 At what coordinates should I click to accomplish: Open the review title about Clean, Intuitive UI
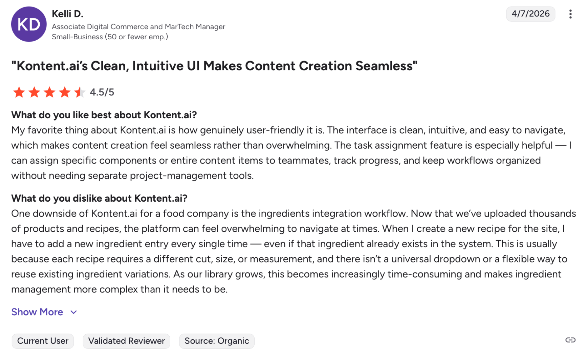(x=214, y=66)
